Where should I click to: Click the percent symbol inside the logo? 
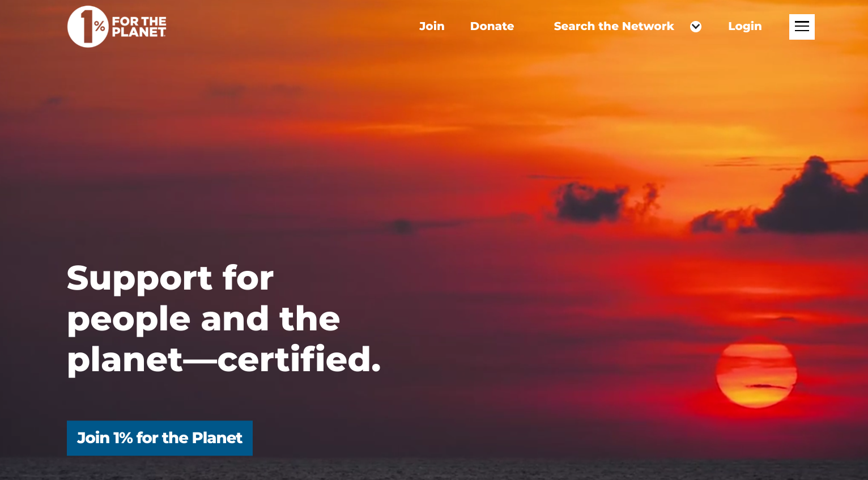click(x=100, y=26)
